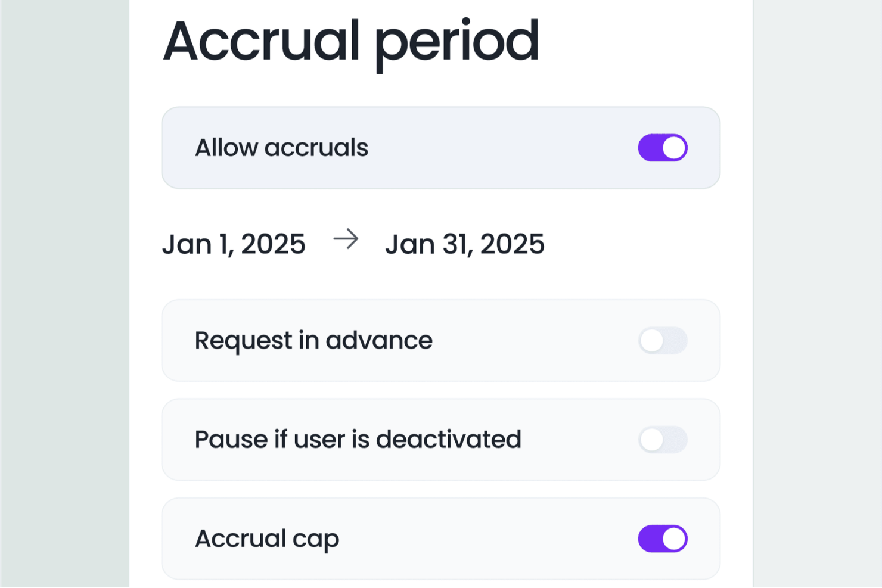Click the gray area left of the panel
This screenshot has height=588, width=882.
[64, 298]
